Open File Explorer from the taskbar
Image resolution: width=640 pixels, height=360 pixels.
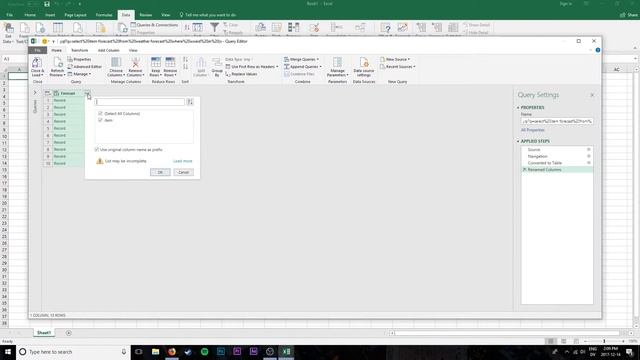(156, 351)
